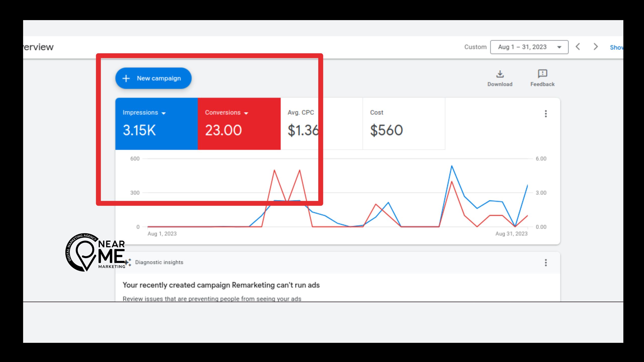This screenshot has height=362, width=644.
Task: Open the Aug 1 – 31, 2023 date picker
Action: pos(529,47)
